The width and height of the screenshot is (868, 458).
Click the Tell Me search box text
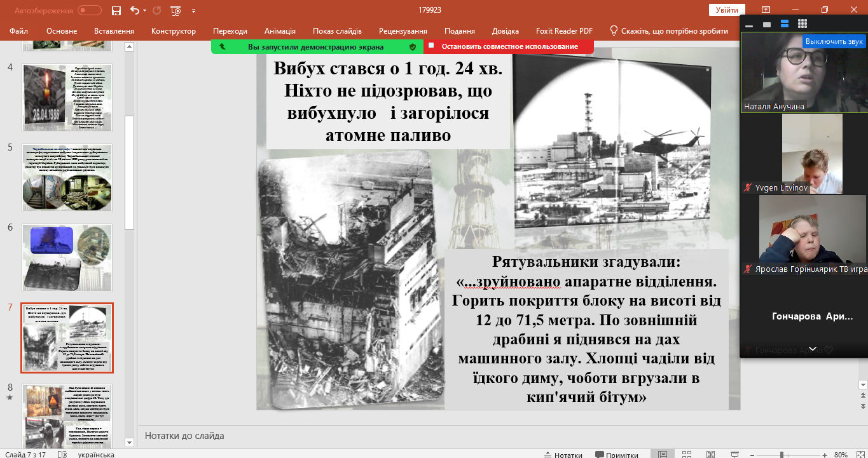tap(675, 31)
